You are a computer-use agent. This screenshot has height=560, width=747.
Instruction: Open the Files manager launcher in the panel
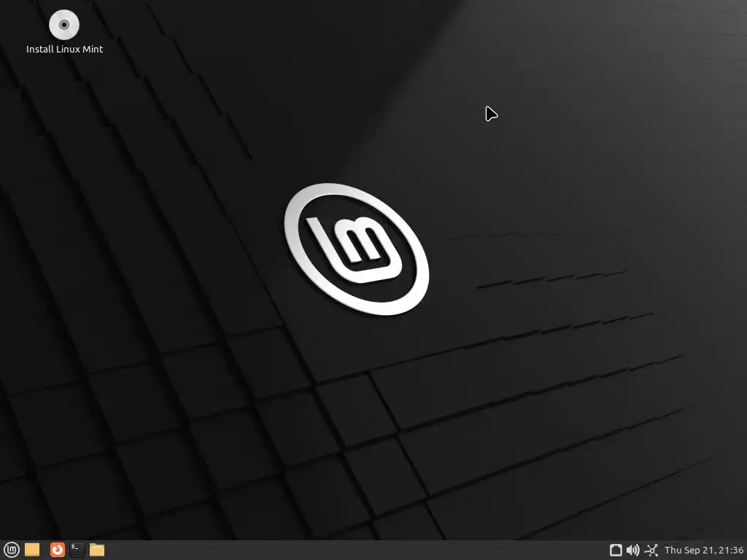point(97,550)
